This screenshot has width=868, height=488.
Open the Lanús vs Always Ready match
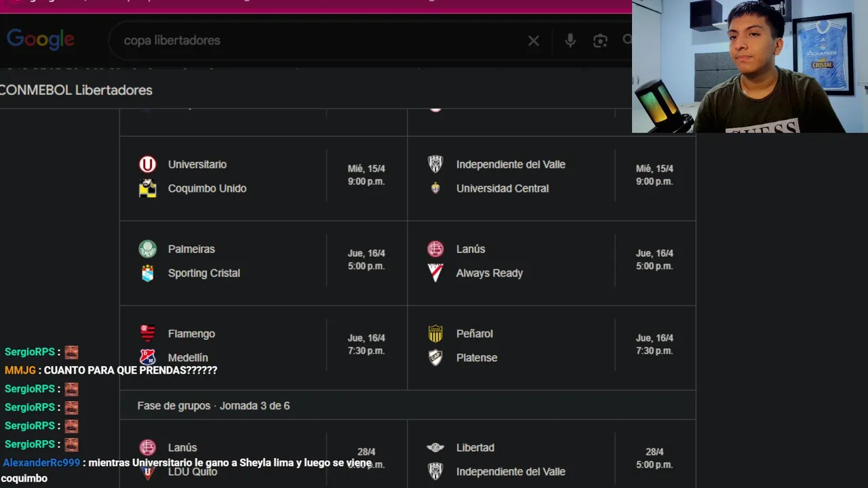click(551, 262)
